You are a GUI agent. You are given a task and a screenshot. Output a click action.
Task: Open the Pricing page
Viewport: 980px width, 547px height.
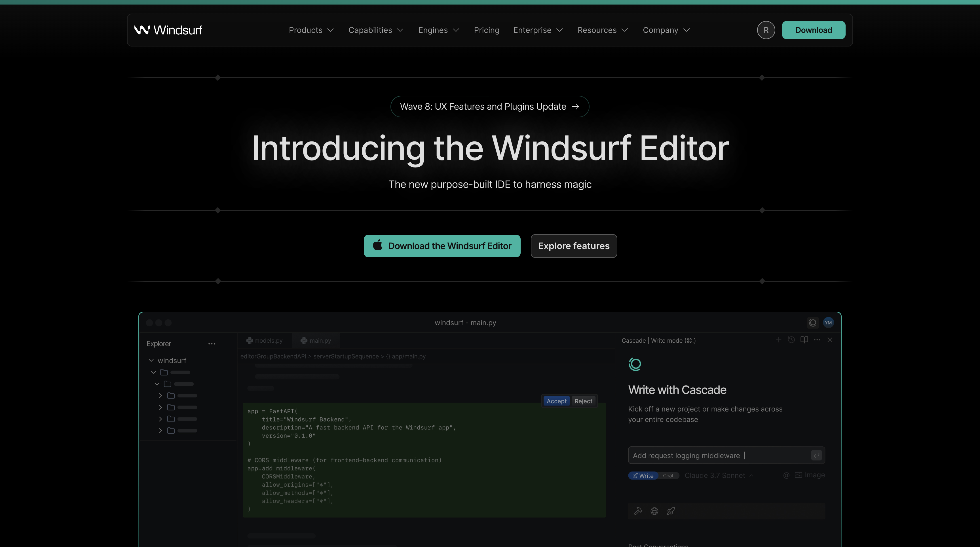tap(487, 30)
